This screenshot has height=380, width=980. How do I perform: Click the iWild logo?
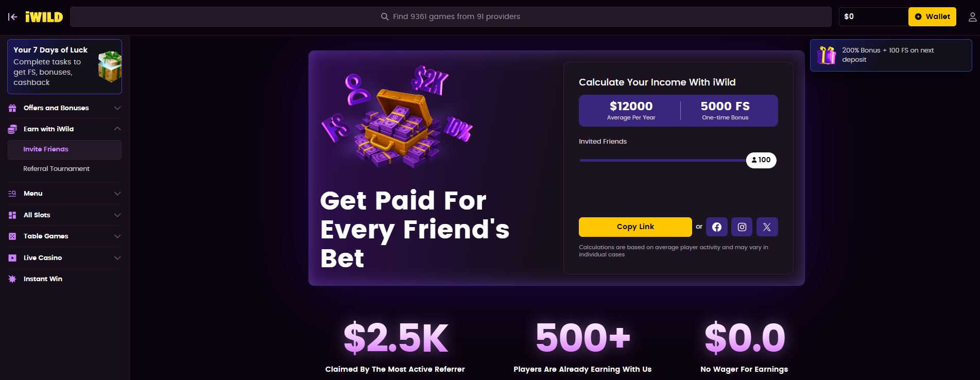click(44, 17)
